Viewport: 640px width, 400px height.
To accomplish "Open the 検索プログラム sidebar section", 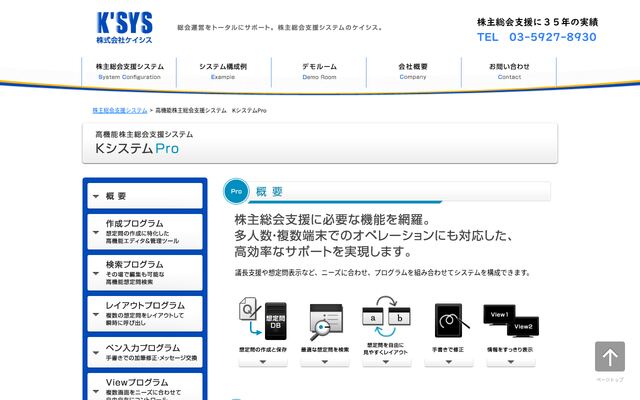I will point(145,273).
